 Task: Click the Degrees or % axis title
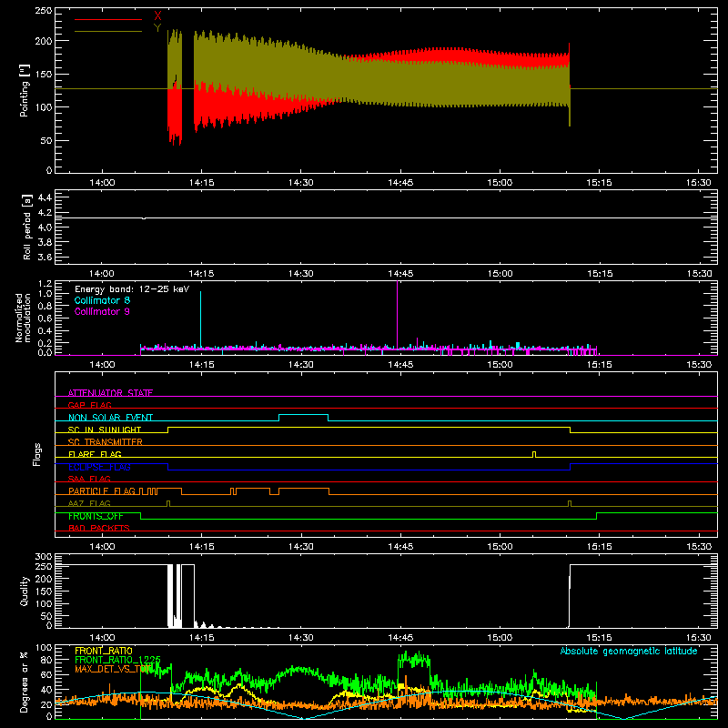tap(25, 682)
